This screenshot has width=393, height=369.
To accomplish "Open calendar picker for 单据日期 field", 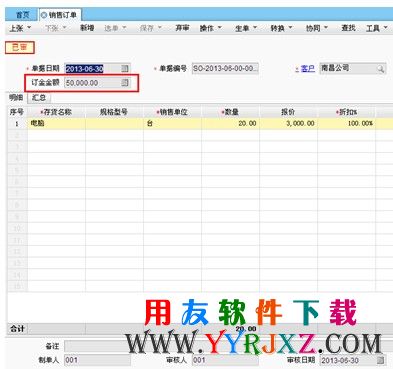I will coord(125,69).
